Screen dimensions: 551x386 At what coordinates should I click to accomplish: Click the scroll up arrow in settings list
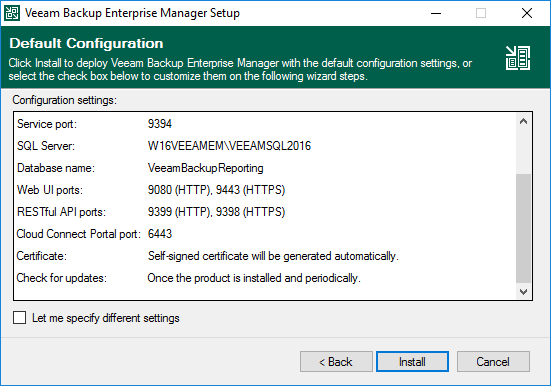click(x=523, y=122)
